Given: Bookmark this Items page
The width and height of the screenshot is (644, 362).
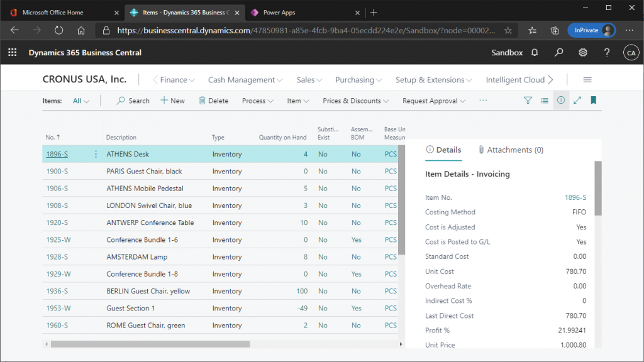Looking at the screenshot, I should pos(594,101).
